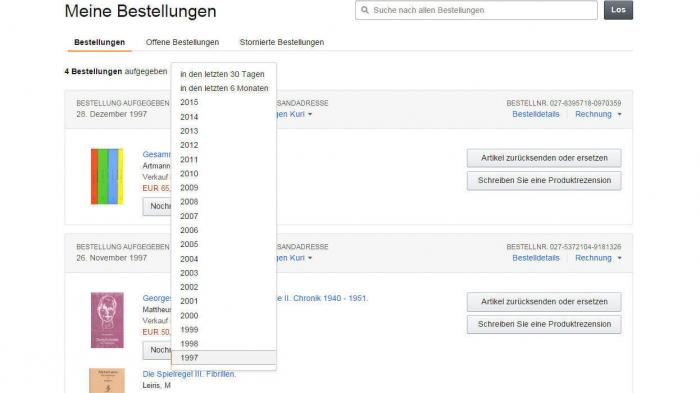Choose year 2006 from the dropdown list
Image resolution: width=700 pixels, height=393 pixels.
click(x=224, y=230)
